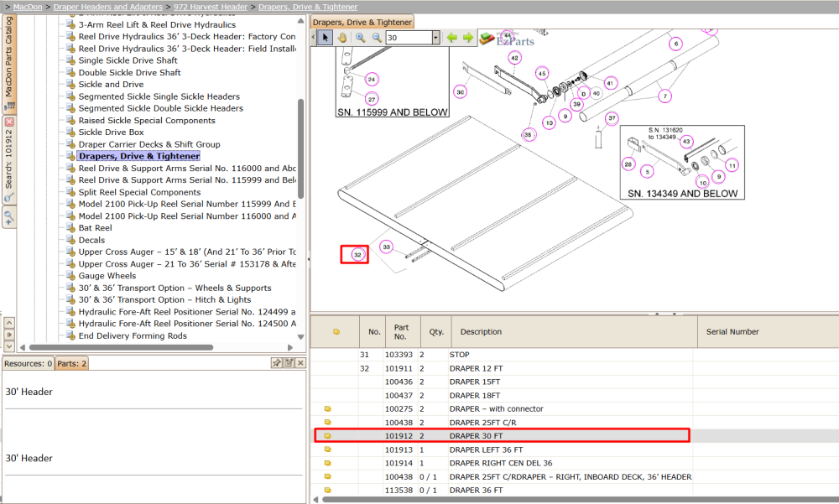Open End Delivery Forming Rods item
Image resolution: width=839 pixels, height=504 pixels.
pos(133,336)
